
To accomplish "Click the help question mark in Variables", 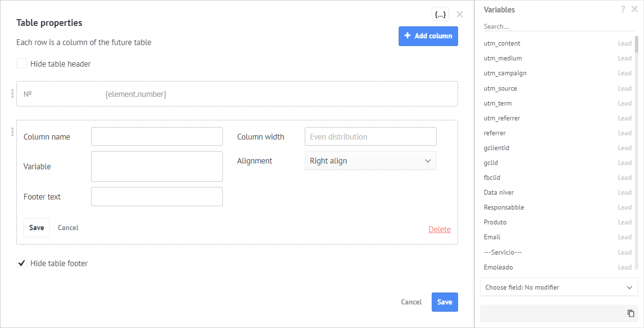I will tap(623, 10).
